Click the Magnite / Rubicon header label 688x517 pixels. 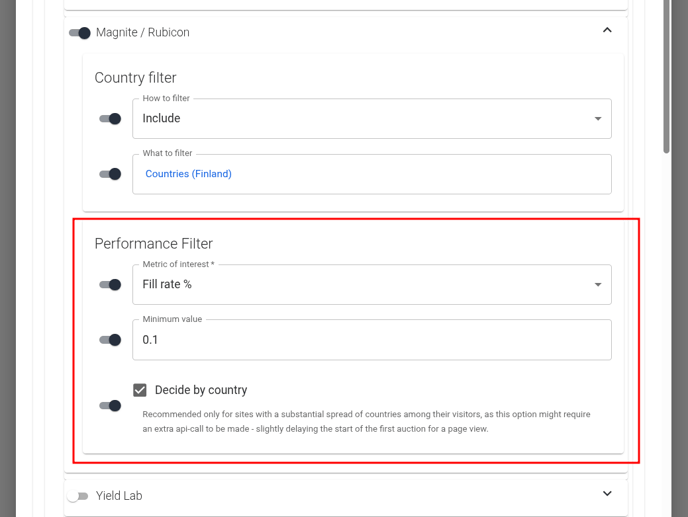142,33
